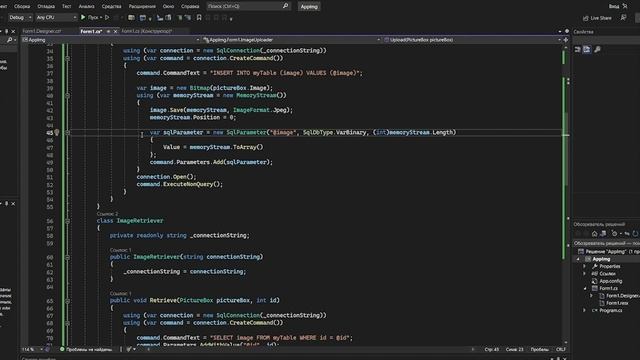This screenshot has width=640, height=360.
Task: Open the Any CPU platform dropdown
Action: 56,18
